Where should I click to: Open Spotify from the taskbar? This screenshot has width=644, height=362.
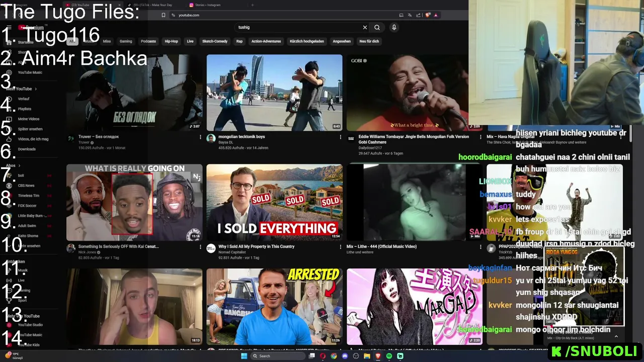pyautogui.click(x=389, y=356)
